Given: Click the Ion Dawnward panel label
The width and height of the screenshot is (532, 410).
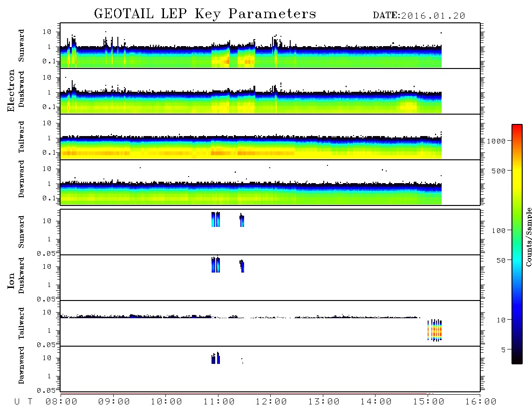Looking at the screenshot, I should 21,365.
